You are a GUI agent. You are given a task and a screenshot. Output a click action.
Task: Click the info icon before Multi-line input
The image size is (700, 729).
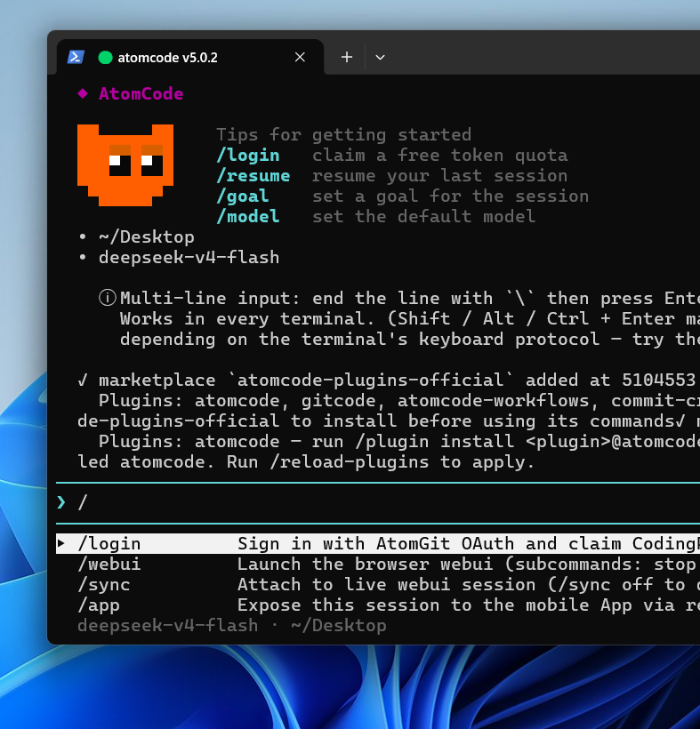point(108,298)
